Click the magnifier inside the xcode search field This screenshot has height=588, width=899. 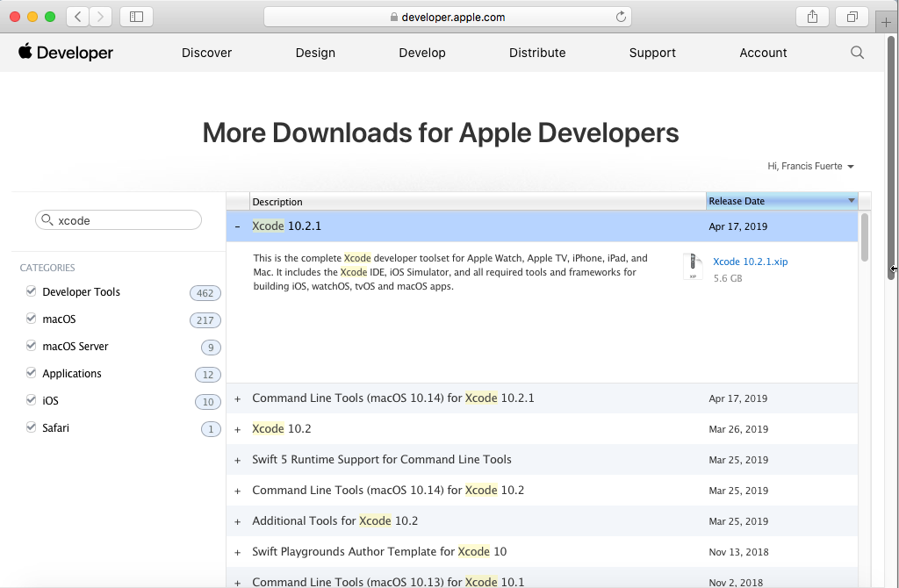point(47,220)
